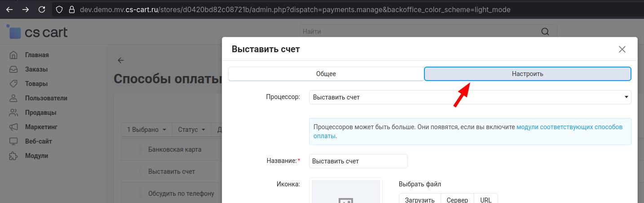Expand the Статус dropdown
Viewport: 644px width, 203px height.
pyautogui.click(x=192, y=130)
